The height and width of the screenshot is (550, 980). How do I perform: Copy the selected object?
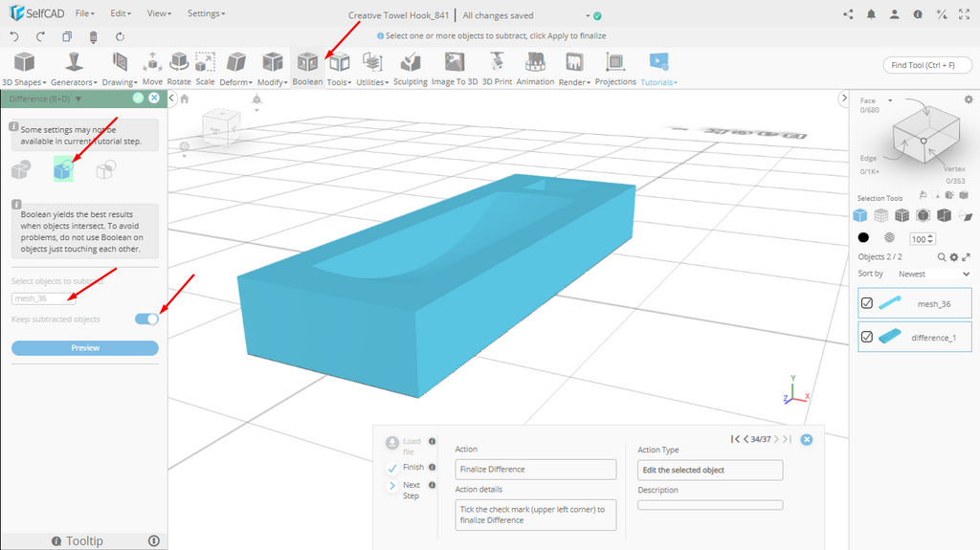(x=67, y=37)
